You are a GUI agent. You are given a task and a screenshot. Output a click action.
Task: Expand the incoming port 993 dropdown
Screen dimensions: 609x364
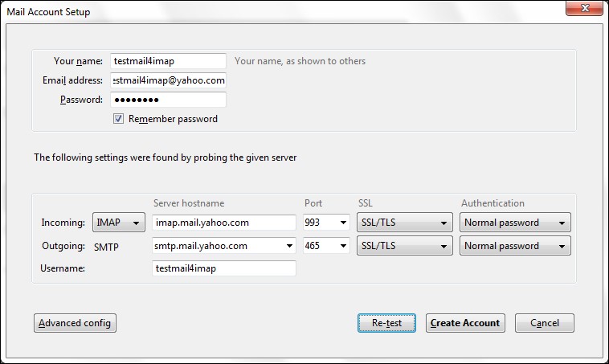327,223
